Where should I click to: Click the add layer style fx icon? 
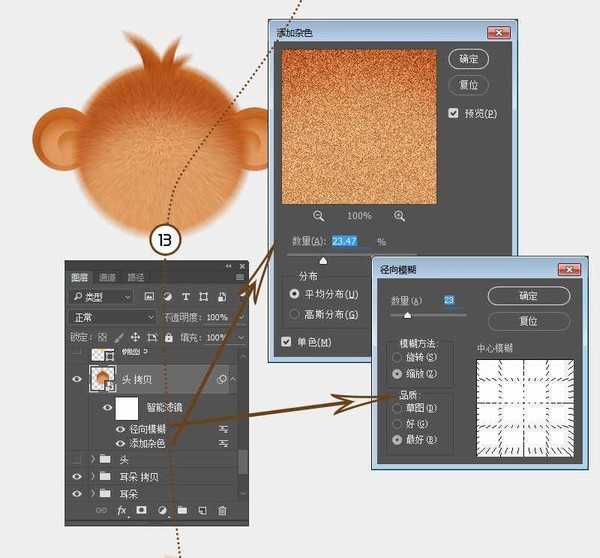click(122, 510)
